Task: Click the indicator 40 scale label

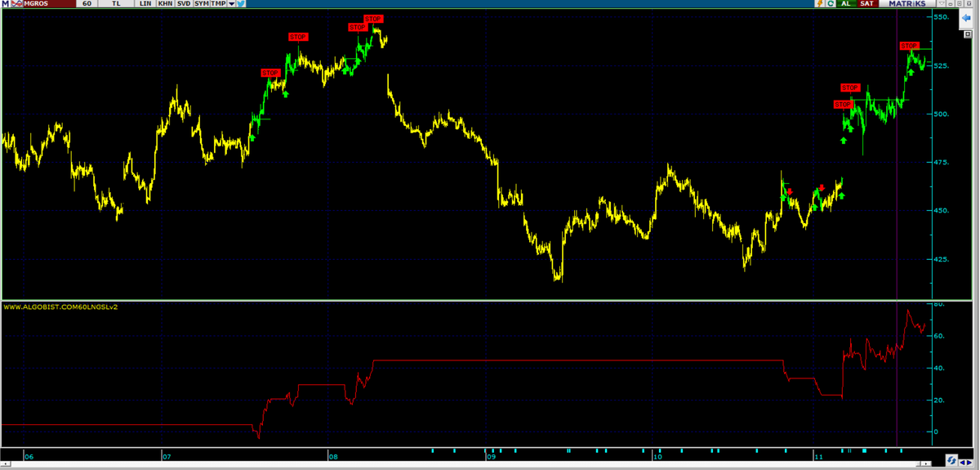Action: pyautogui.click(x=939, y=368)
